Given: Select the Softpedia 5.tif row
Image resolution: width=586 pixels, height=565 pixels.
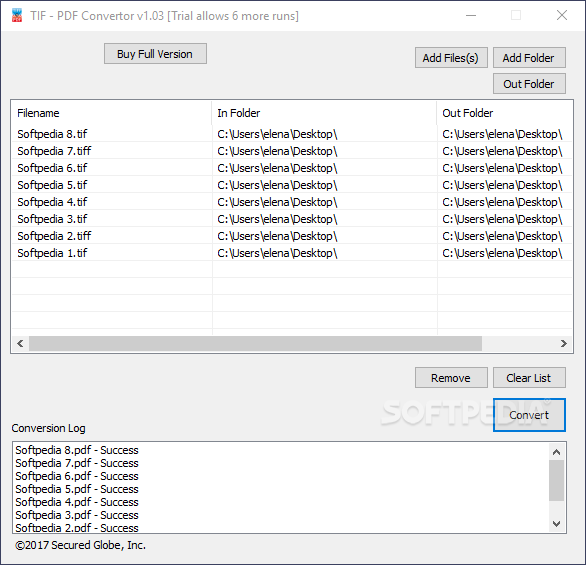Looking at the screenshot, I should coord(292,185).
